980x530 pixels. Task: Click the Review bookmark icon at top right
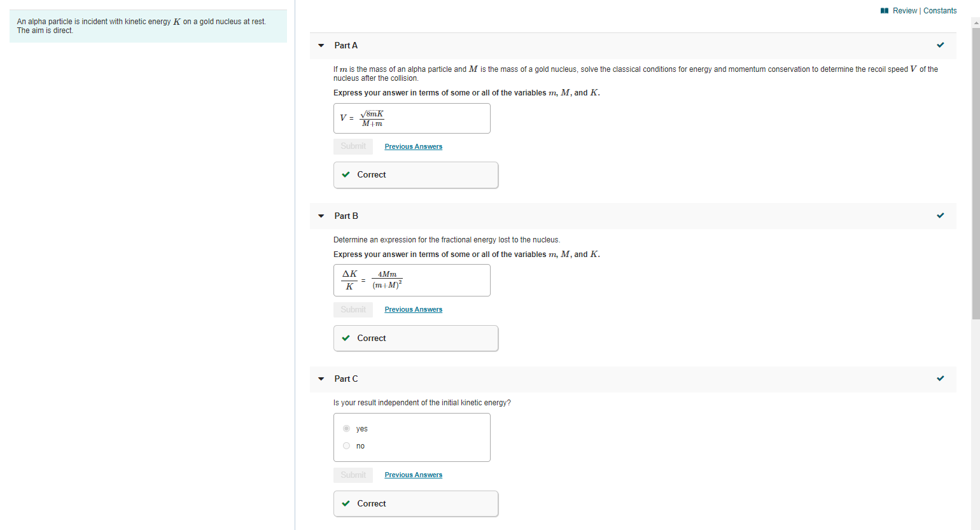click(884, 10)
